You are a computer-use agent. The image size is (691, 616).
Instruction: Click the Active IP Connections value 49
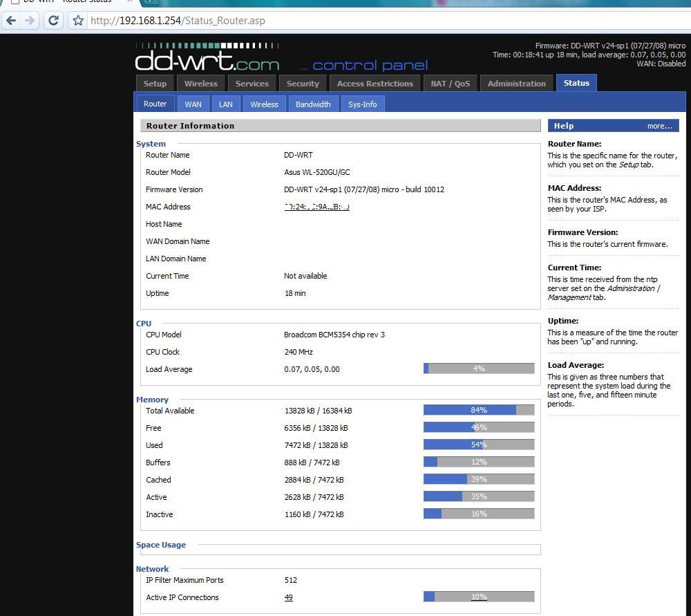(x=289, y=597)
